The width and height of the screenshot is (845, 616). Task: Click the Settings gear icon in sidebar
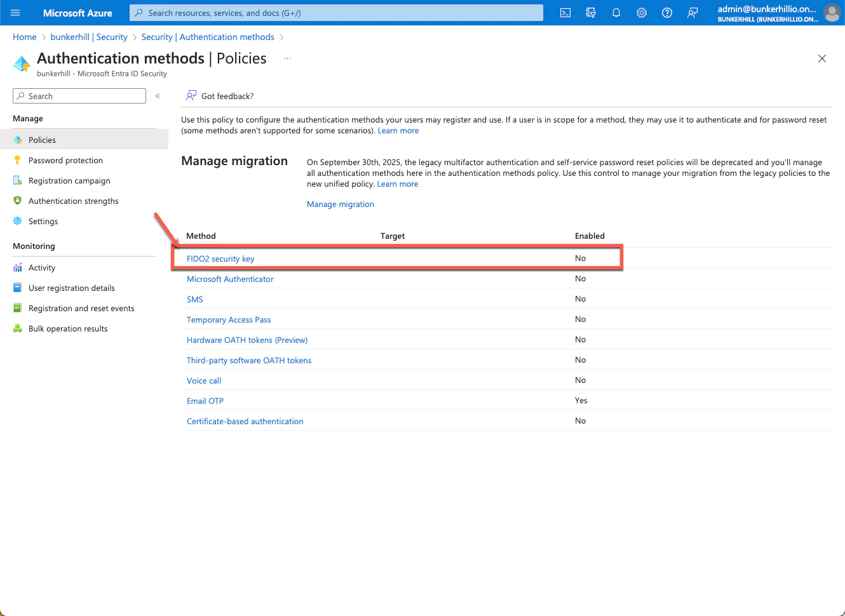pyautogui.click(x=18, y=221)
